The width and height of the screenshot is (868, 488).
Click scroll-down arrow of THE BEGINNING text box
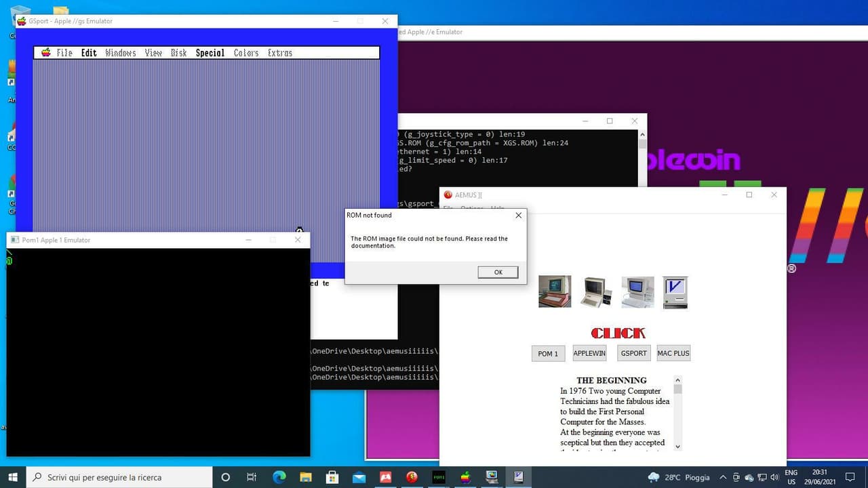[x=677, y=446]
